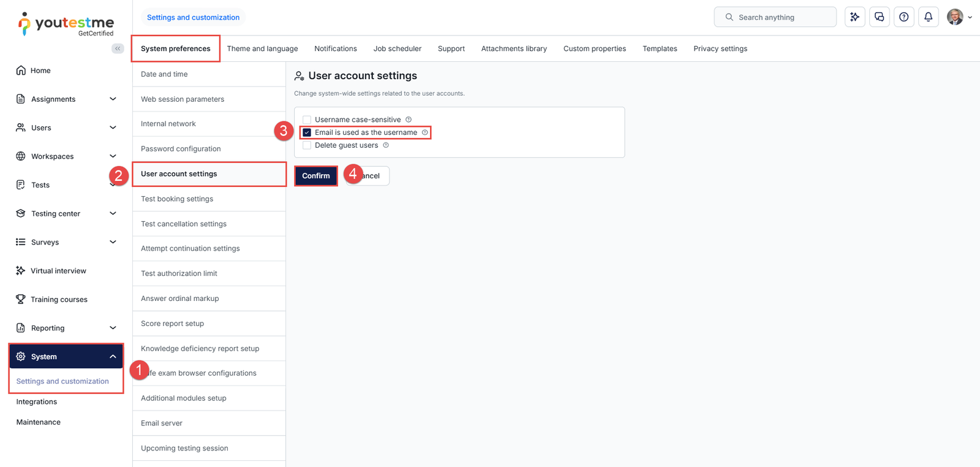Select Password configuration in settings list
Viewport: 980px width, 467px height.
[181, 149]
